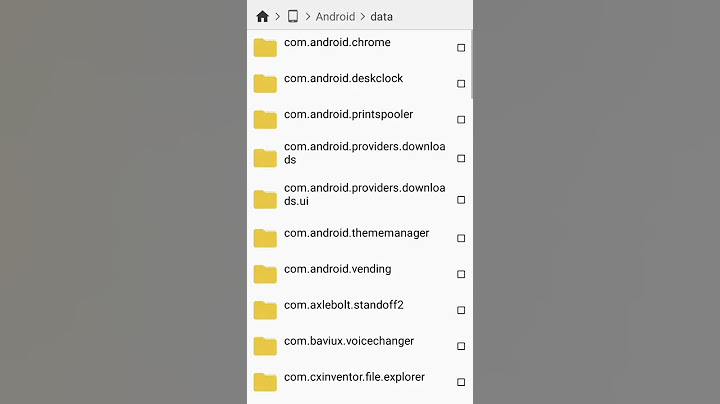Check the com.android.providers.downloads.ui checkbox
Viewport: 720px width, 404px height.
(x=461, y=200)
